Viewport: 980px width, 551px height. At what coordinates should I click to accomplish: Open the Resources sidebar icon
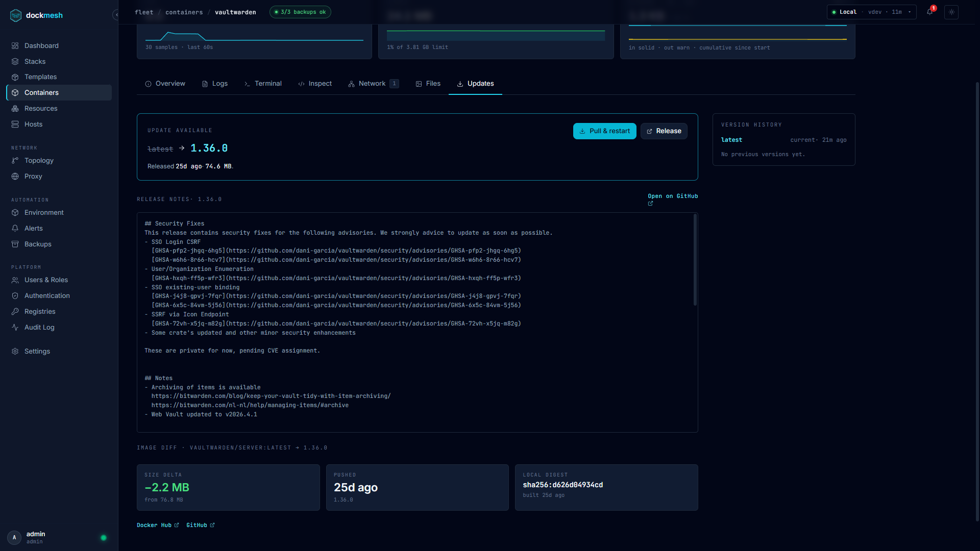[x=15, y=108]
